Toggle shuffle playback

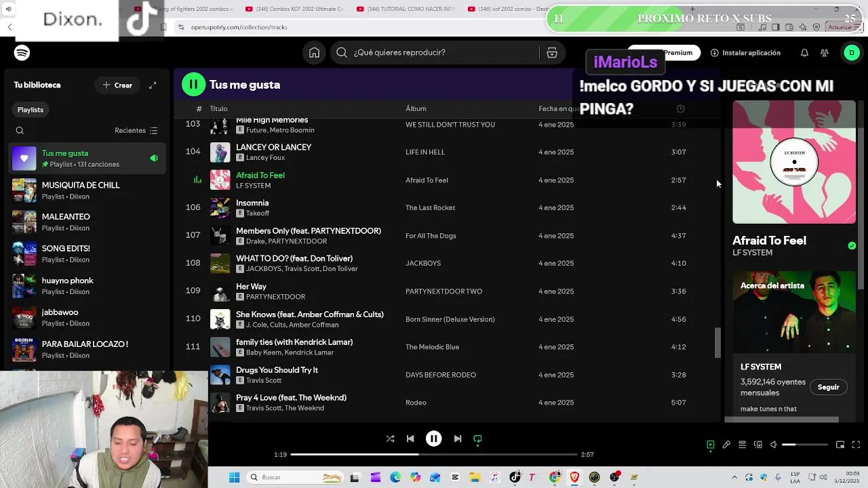point(390,439)
